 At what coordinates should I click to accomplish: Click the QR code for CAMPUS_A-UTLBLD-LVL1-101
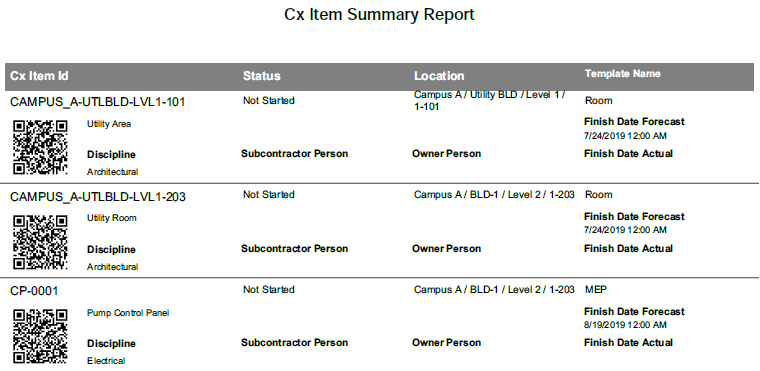pyautogui.click(x=40, y=148)
